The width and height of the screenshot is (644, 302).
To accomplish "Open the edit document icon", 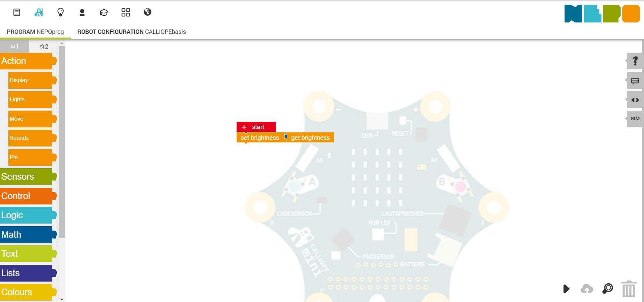I will point(17,12).
